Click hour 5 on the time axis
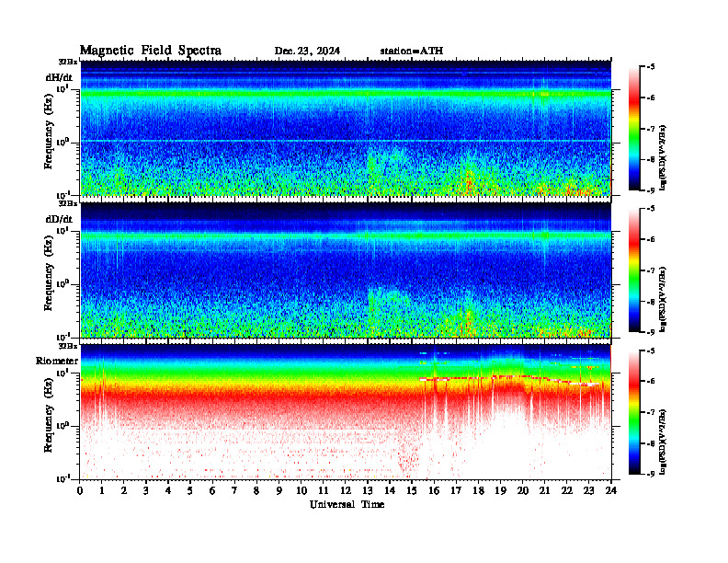 click(x=191, y=490)
